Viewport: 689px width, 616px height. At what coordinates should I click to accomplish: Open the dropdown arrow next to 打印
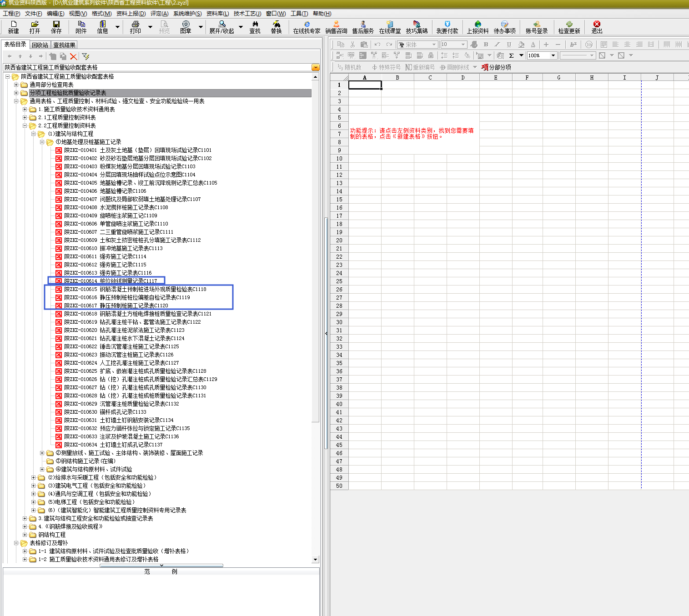click(151, 27)
